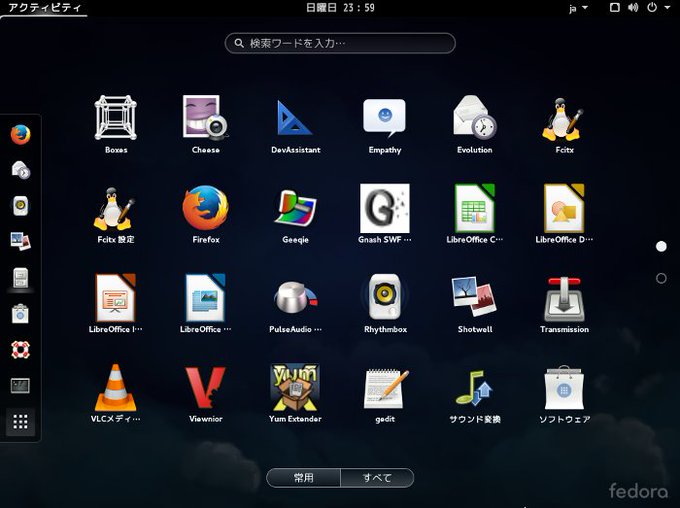680x508 pixels.
Task: Launch Viewnior image viewer
Action: click(x=206, y=394)
